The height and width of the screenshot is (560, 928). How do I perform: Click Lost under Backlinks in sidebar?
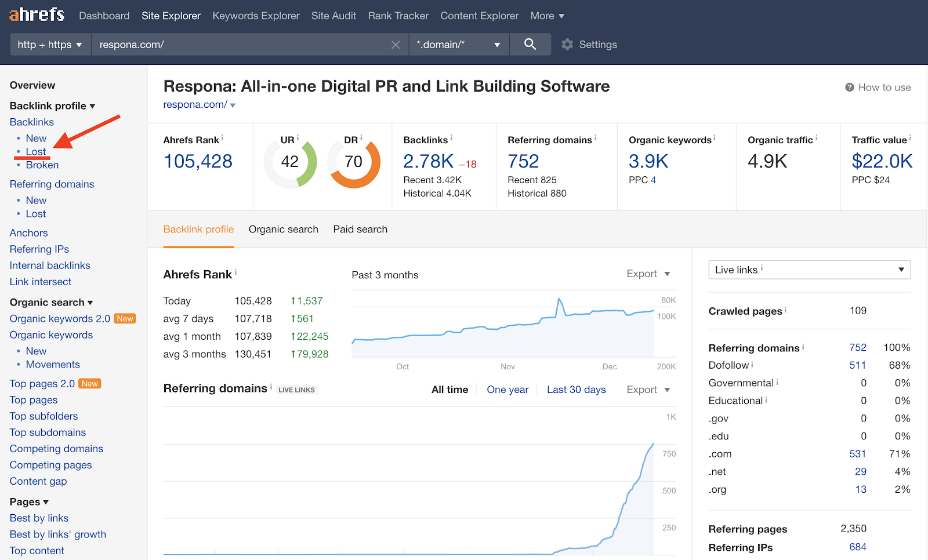click(x=35, y=152)
